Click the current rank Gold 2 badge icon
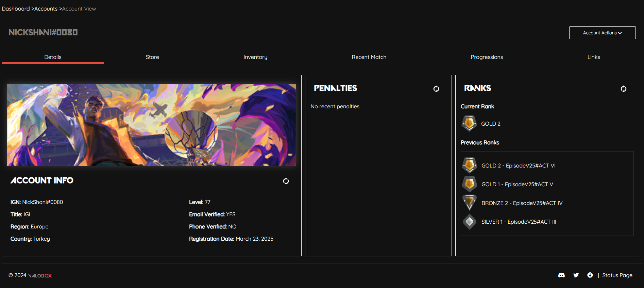The width and height of the screenshot is (644, 288). pos(469,124)
